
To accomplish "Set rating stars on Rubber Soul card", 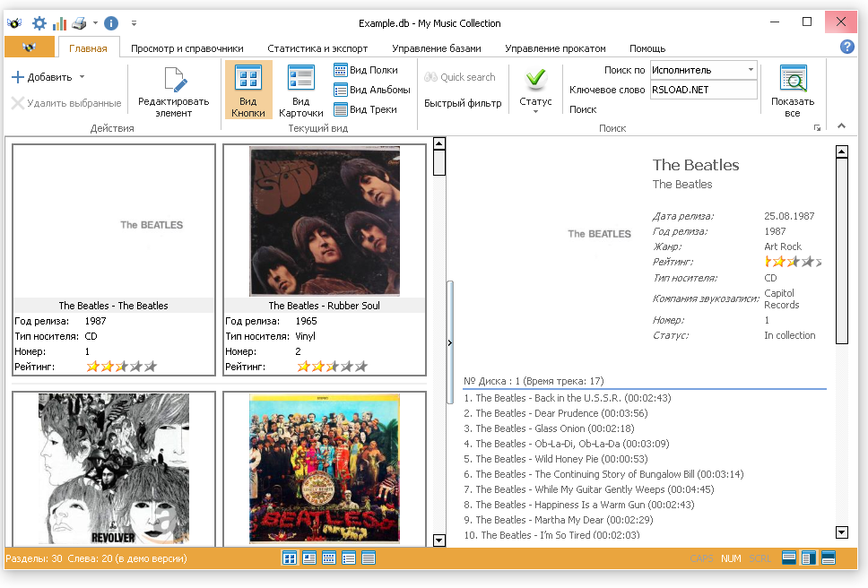I will pos(332,367).
